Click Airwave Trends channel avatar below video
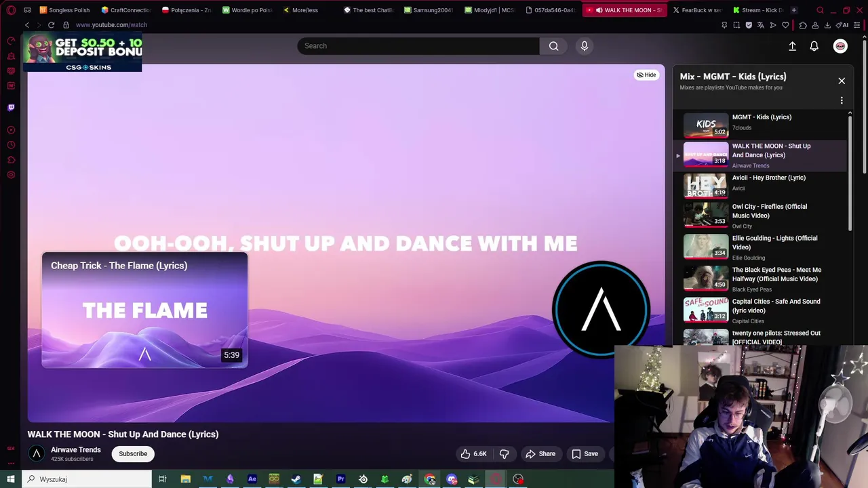 pyautogui.click(x=37, y=453)
